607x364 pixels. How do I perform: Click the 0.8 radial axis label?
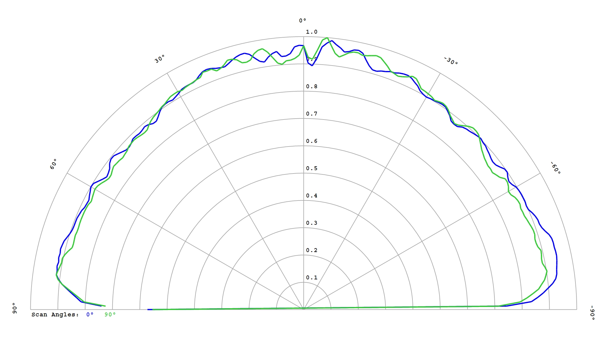point(312,86)
